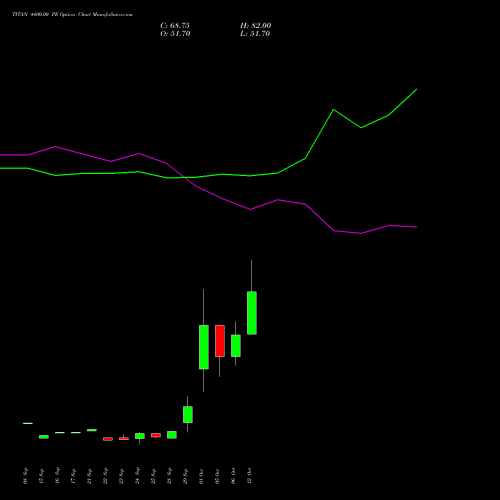Click the small green candle above 15 Sep
The width and height of the screenshot is (500, 500).
[x=44, y=437]
